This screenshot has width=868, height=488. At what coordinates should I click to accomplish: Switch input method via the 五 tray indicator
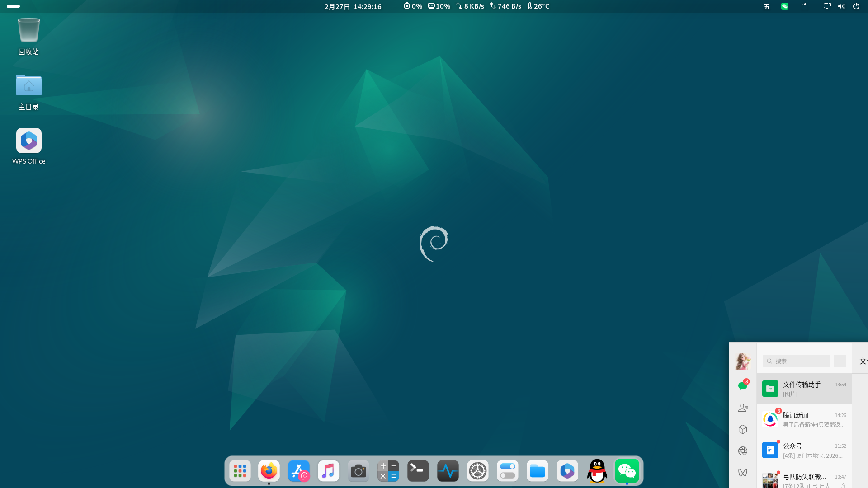[766, 6]
